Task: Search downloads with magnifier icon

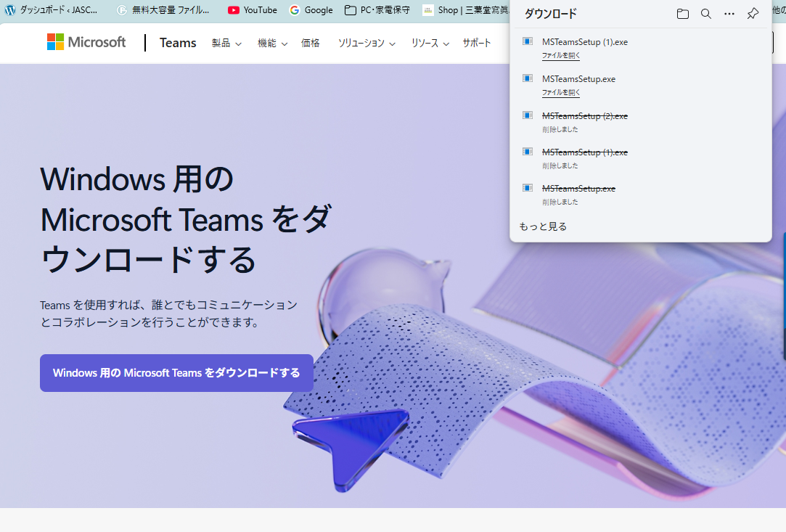Action: (x=705, y=14)
